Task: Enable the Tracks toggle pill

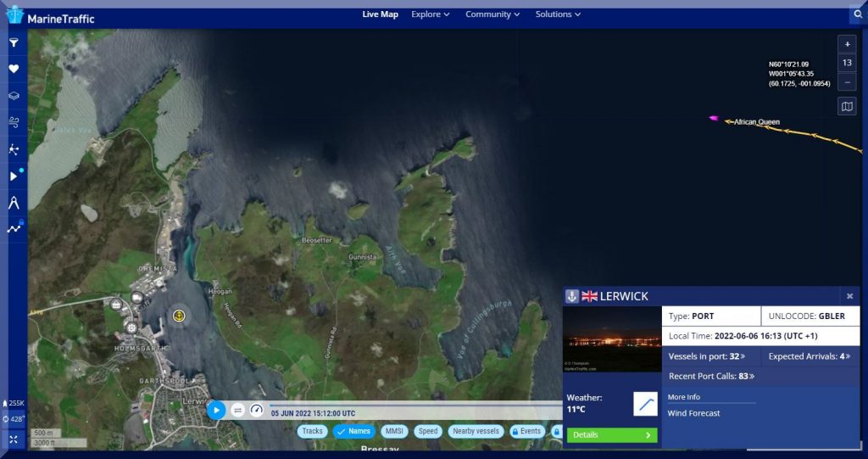Action: (x=312, y=431)
